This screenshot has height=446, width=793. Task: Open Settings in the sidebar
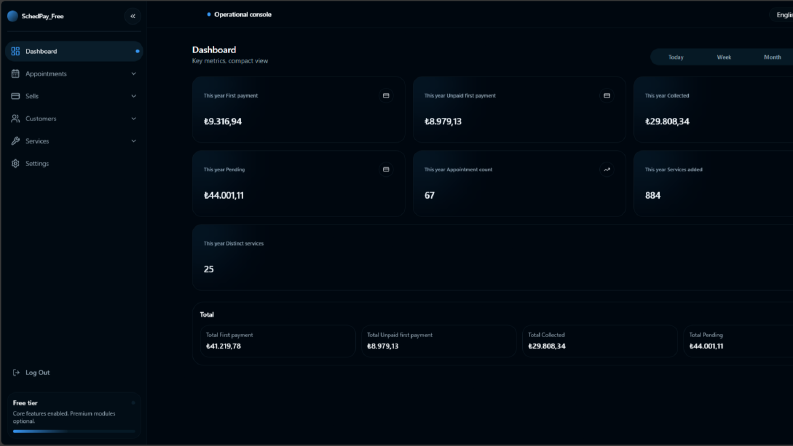[x=74, y=163]
